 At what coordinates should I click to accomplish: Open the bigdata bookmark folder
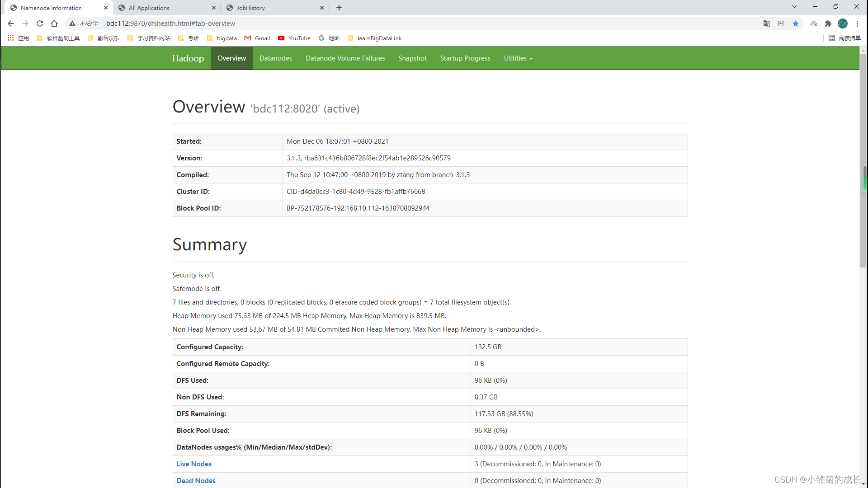pos(222,38)
